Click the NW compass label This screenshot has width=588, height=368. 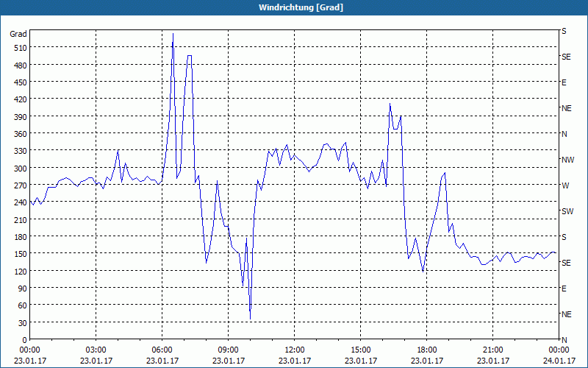click(x=567, y=160)
